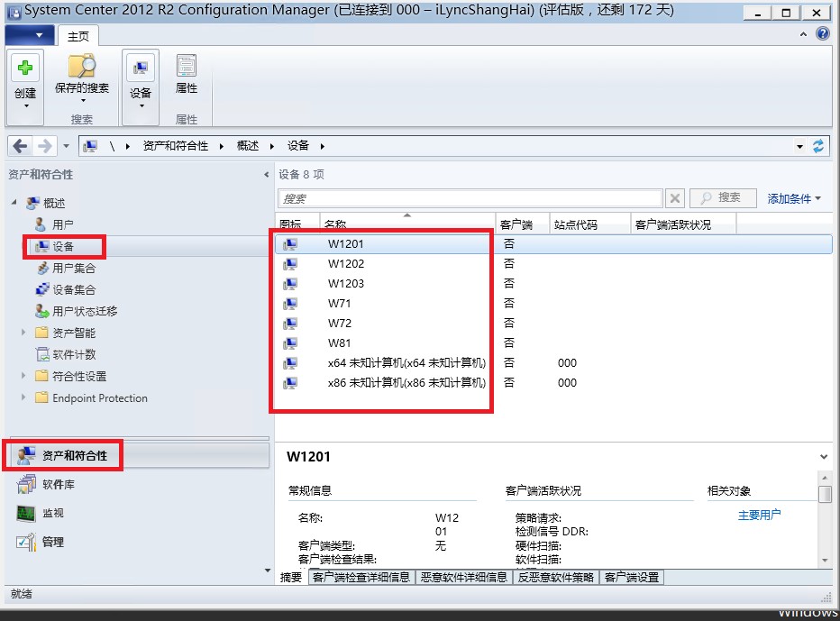The height and width of the screenshot is (621, 840).
Task: Open the 保存的搜索 saved searches icon
Action: point(81,67)
